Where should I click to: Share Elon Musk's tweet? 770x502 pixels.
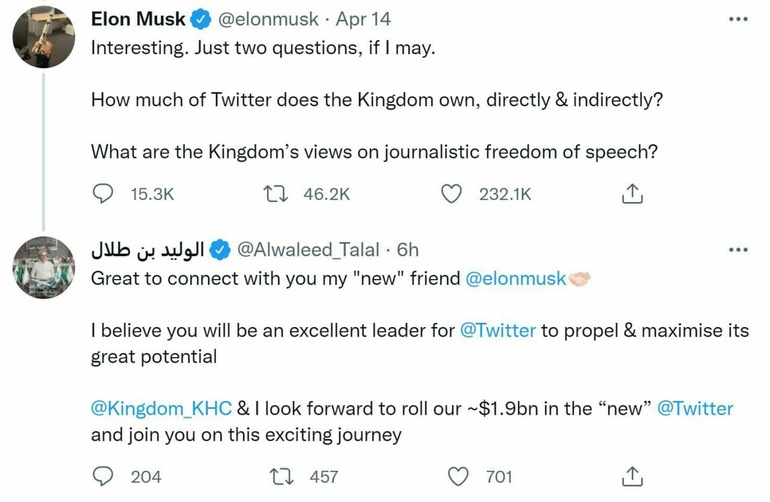point(632,194)
